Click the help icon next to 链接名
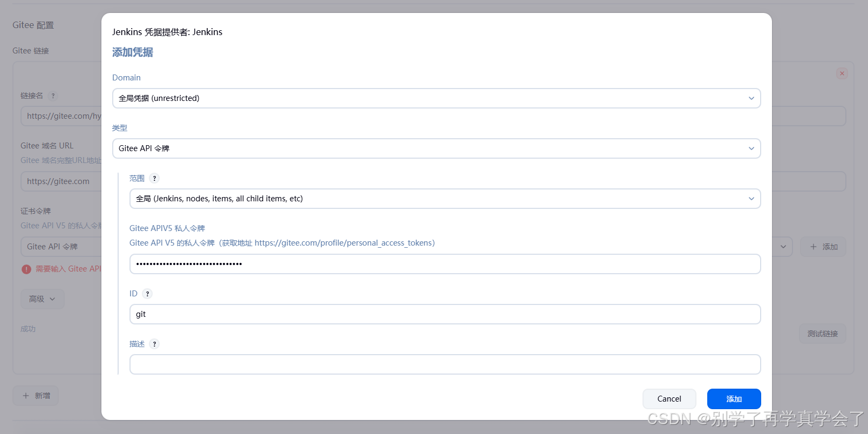The width and height of the screenshot is (868, 434). pos(53,96)
